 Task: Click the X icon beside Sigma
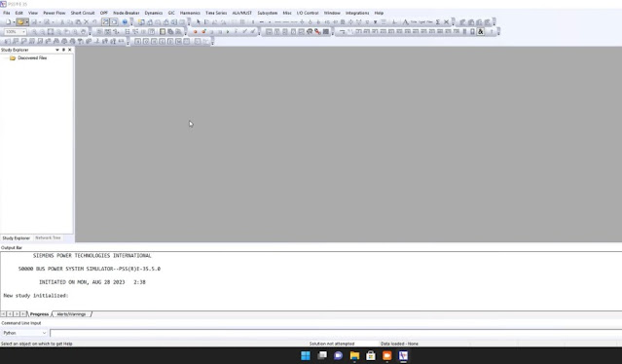(x=446, y=22)
